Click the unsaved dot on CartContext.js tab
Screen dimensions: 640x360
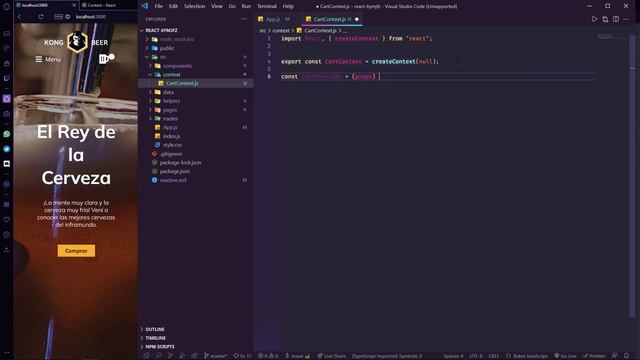[x=357, y=19]
